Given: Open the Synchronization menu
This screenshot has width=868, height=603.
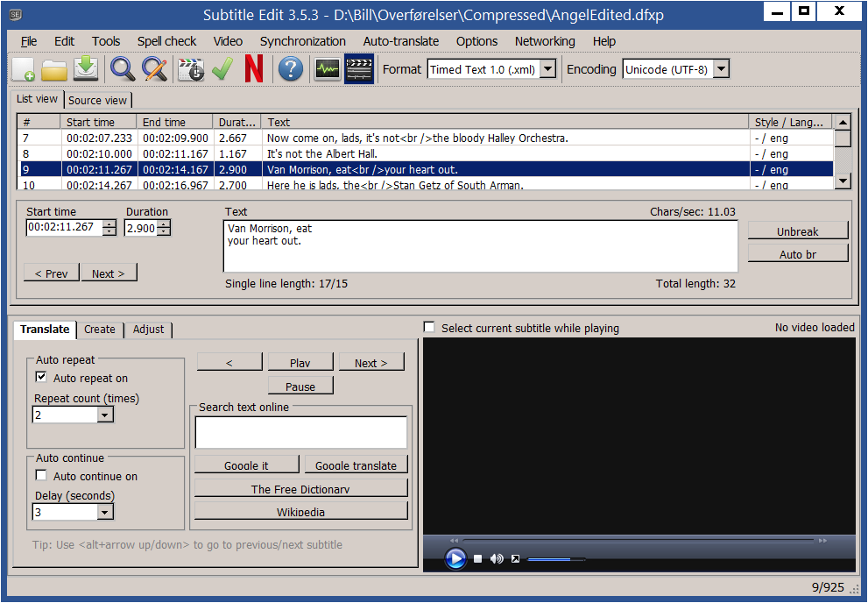Looking at the screenshot, I should pyautogui.click(x=303, y=41).
